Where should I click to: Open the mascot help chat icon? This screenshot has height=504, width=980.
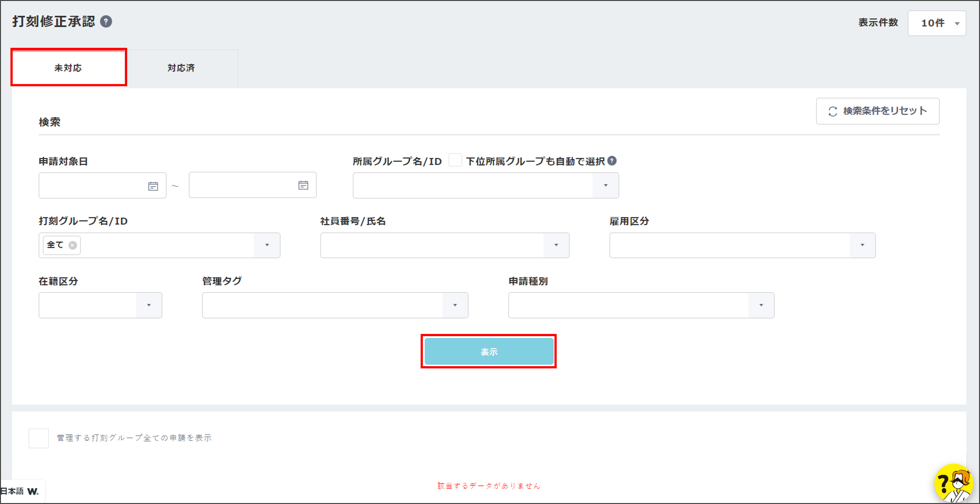tap(954, 483)
